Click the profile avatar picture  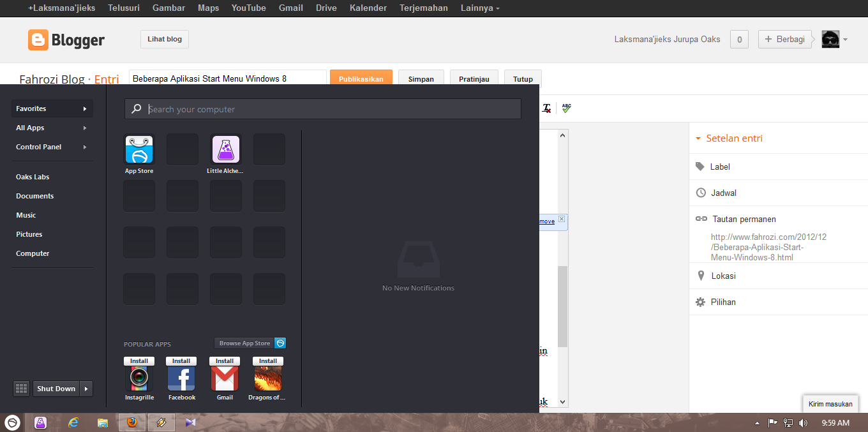[x=830, y=39]
